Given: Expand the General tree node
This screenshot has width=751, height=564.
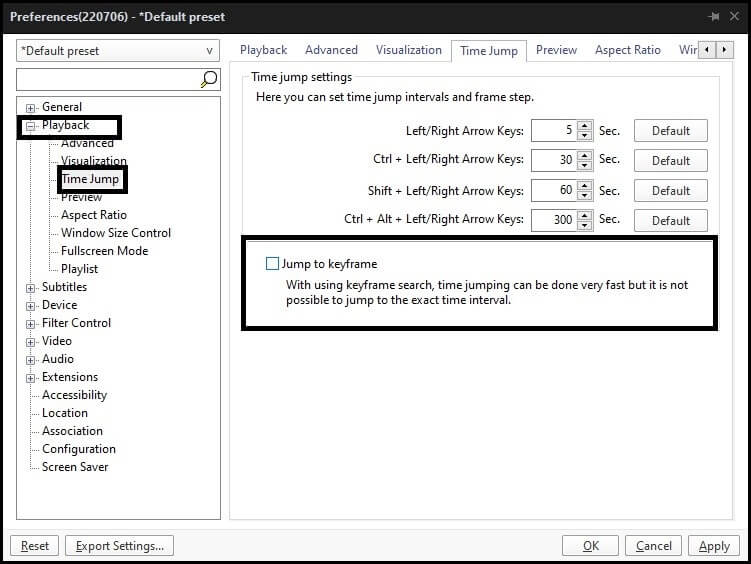Looking at the screenshot, I should pos(30,108).
